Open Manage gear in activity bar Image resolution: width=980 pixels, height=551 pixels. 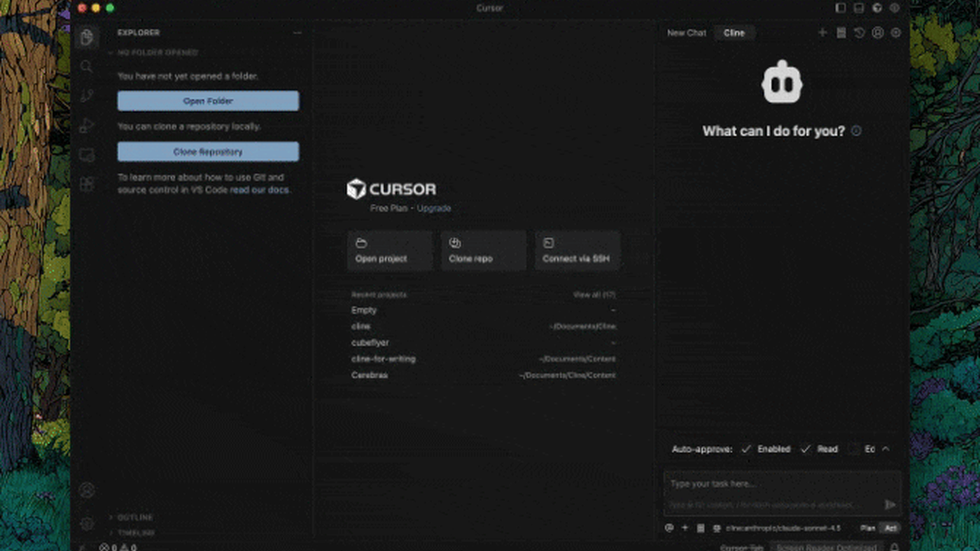click(x=87, y=524)
